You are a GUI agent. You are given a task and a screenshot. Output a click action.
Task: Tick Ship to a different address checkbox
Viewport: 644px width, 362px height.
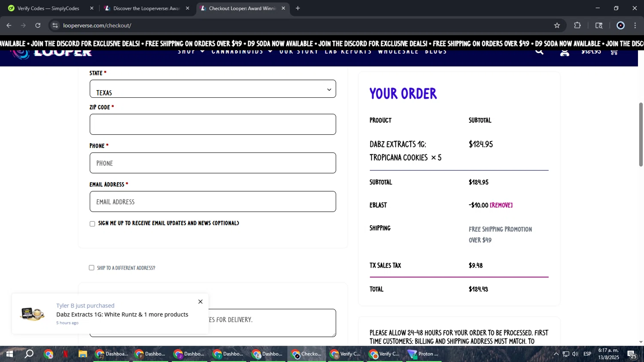(91, 268)
